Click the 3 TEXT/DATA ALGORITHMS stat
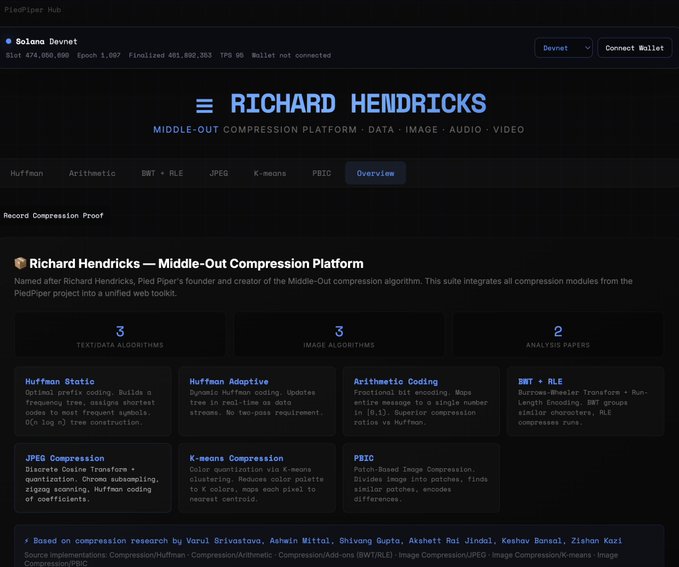This screenshot has width=679, height=567. coord(120,335)
